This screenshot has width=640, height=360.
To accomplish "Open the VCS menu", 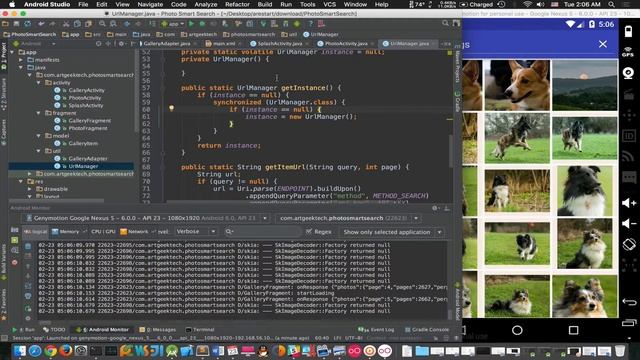I will coord(329,4).
